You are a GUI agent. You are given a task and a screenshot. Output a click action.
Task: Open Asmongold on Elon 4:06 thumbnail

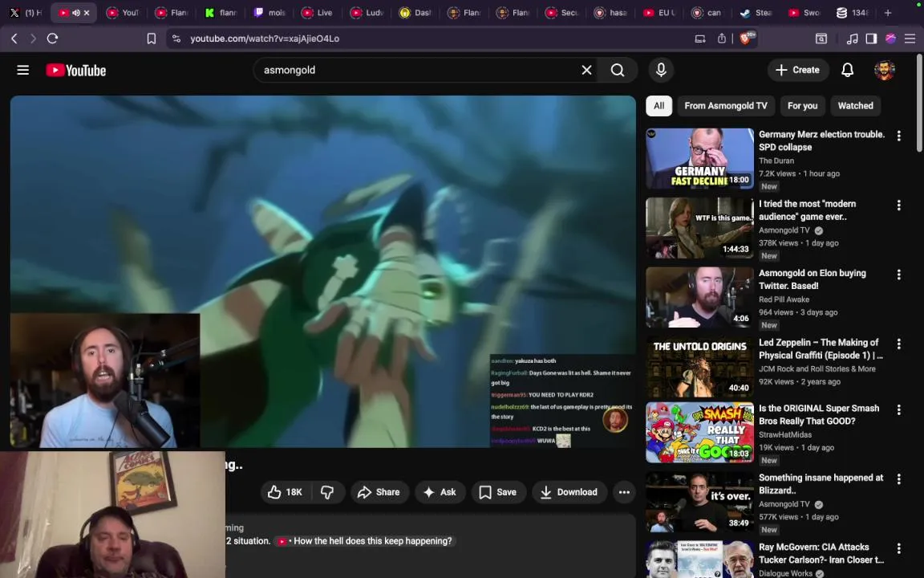click(x=699, y=297)
